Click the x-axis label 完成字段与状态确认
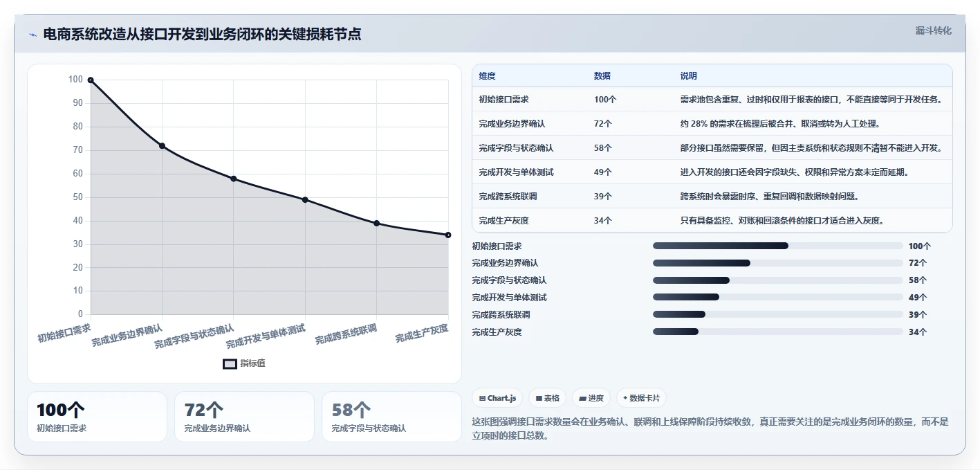Image resolution: width=980 pixels, height=470 pixels. 194,336
